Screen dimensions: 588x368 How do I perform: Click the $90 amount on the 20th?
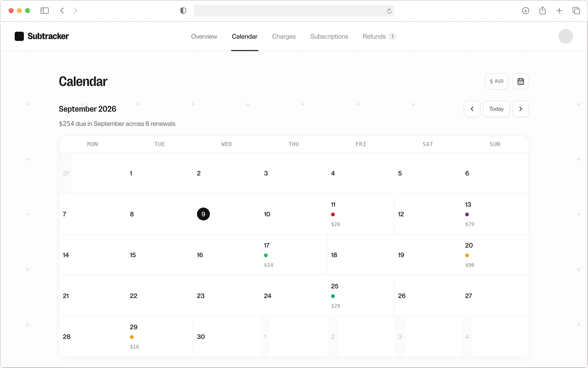tap(470, 265)
